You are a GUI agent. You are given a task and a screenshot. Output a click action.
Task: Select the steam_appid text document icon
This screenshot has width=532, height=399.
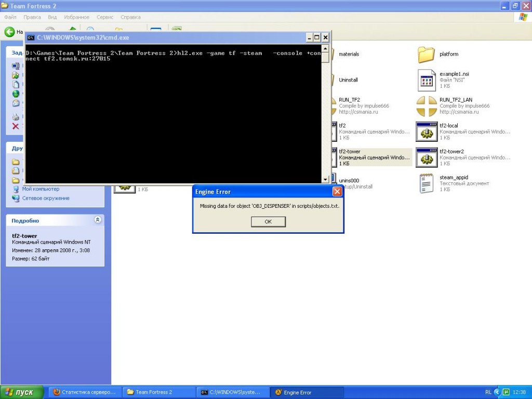(x=427, y=183)
